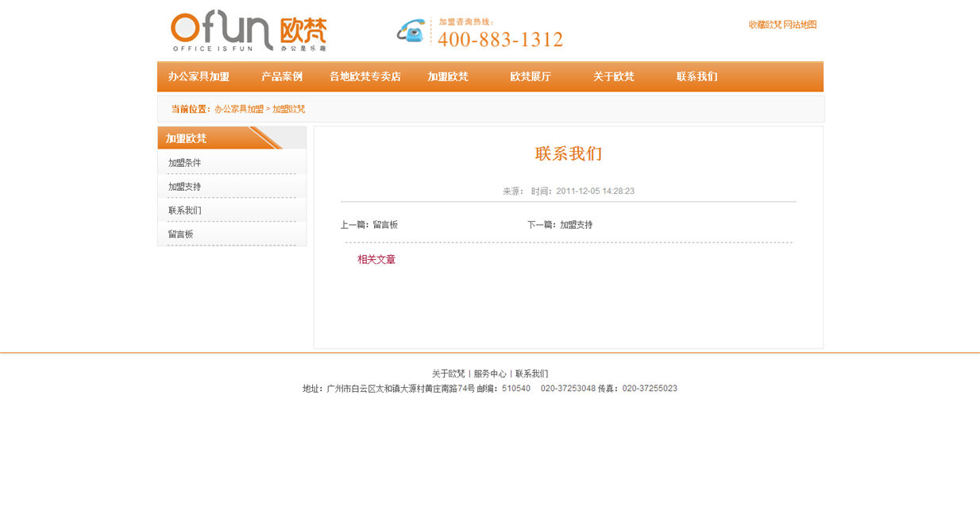Open 留言板 in the left sidebar
The width and height of the screenshot is (980, 519).
tap(180, 234)
